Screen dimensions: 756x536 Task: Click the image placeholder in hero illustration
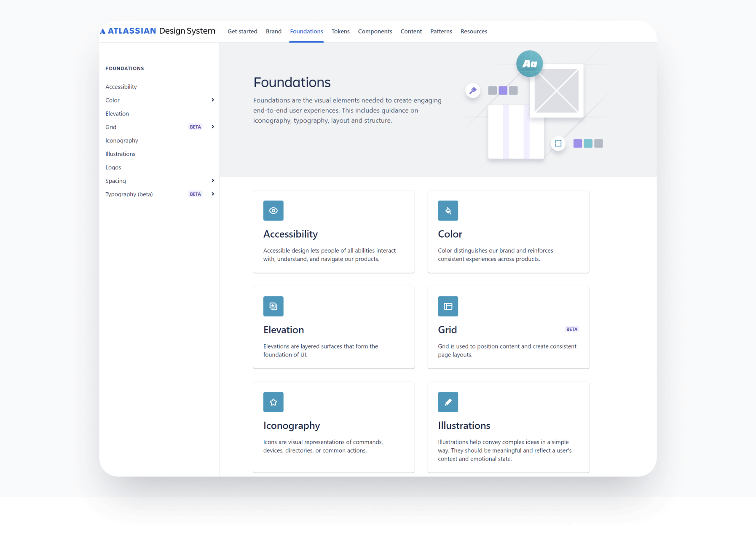point(556,91)
